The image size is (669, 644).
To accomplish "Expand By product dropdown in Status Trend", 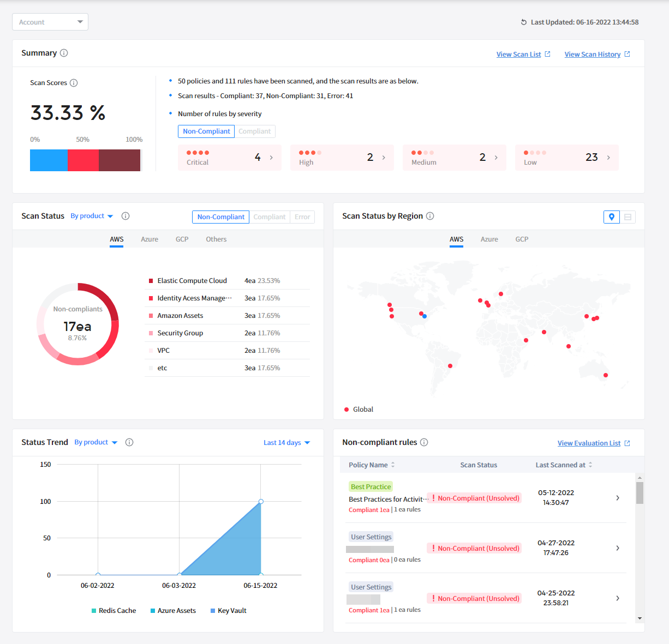I will (96, 442).
